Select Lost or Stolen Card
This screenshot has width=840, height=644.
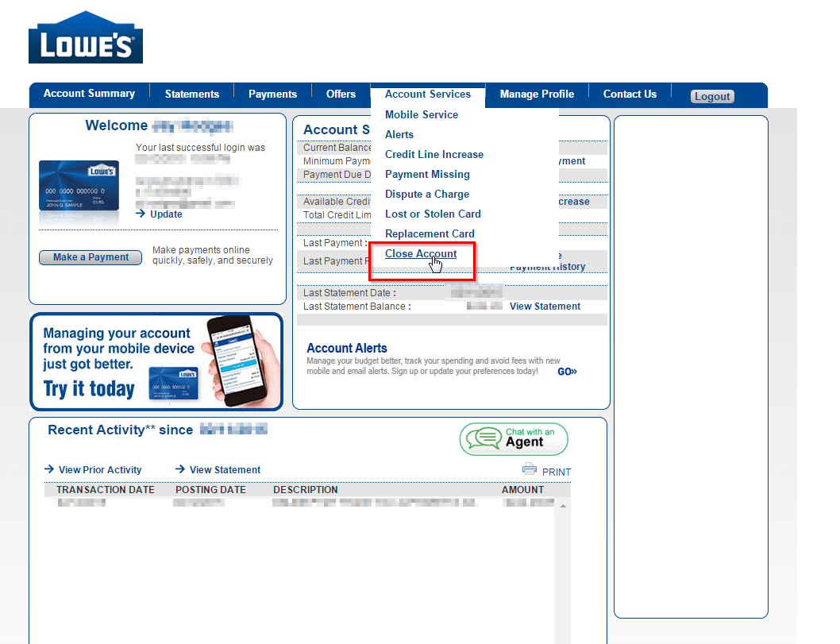pyautogui.click(x=433, y=214)
